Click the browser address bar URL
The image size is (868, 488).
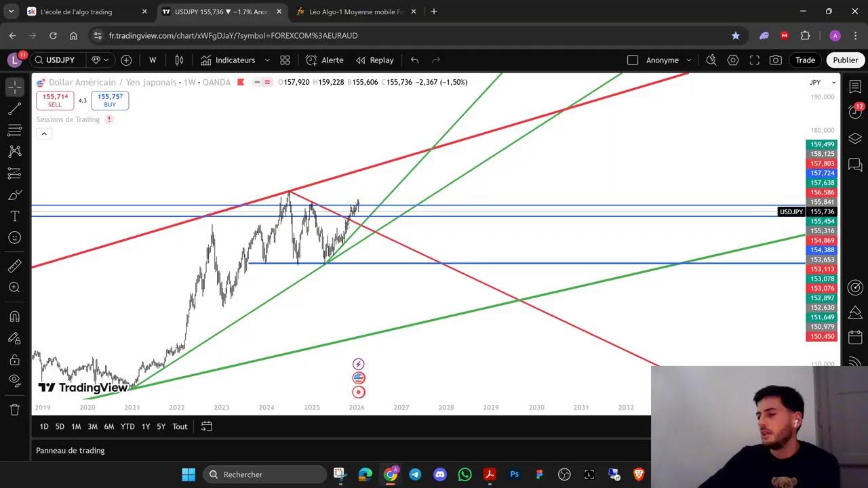click(x=233, y=35)
